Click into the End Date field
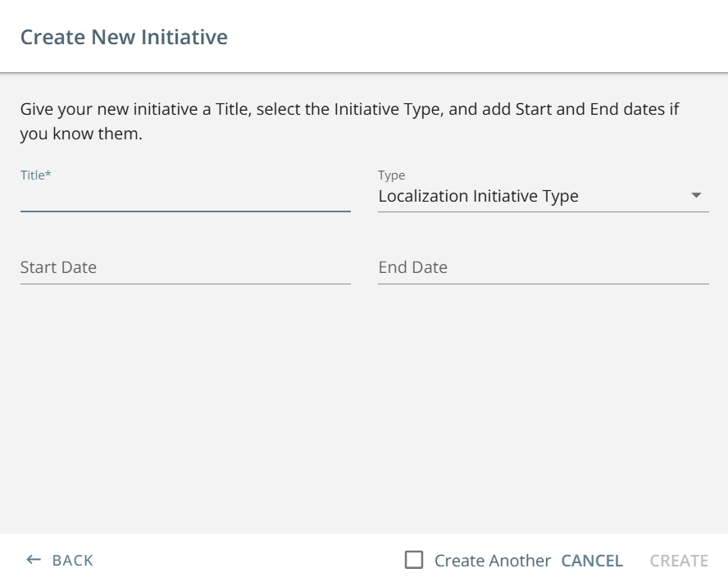This screenshot has width=728, height=582. tap(543, 267)
